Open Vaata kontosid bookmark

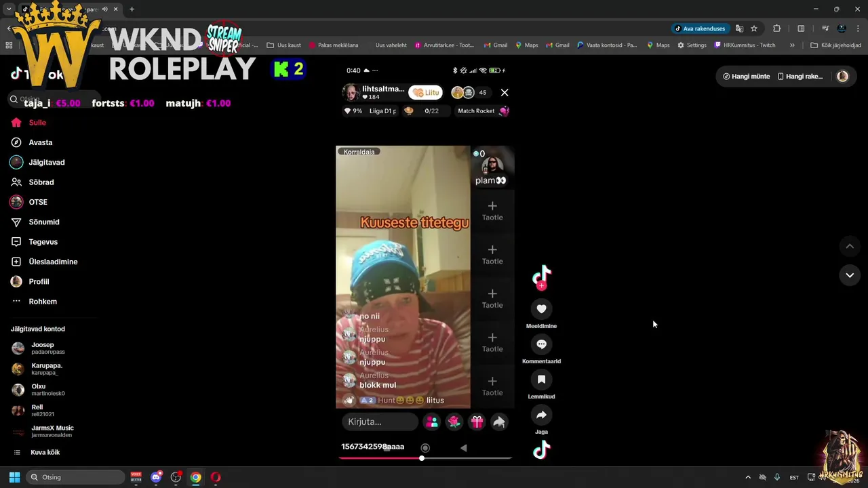click(607, 45)
